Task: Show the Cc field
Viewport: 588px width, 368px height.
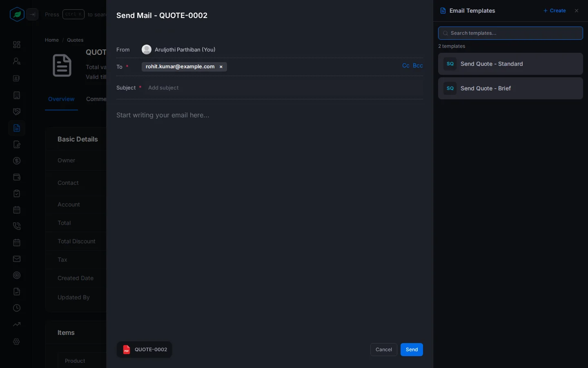Action: point(405,65)
